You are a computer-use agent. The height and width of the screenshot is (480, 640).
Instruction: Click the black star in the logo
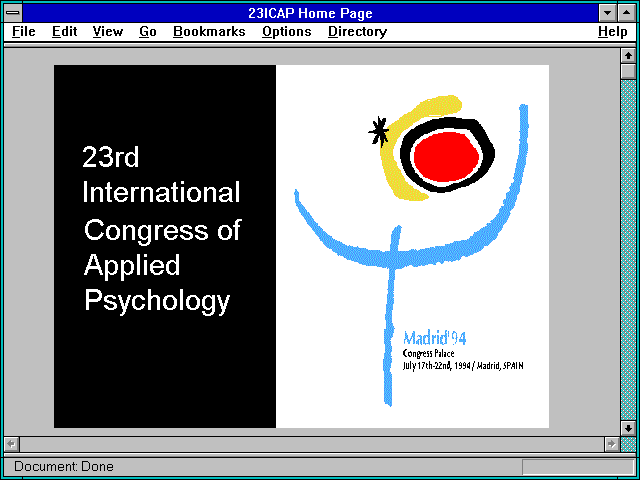click(x=379, y=131)
